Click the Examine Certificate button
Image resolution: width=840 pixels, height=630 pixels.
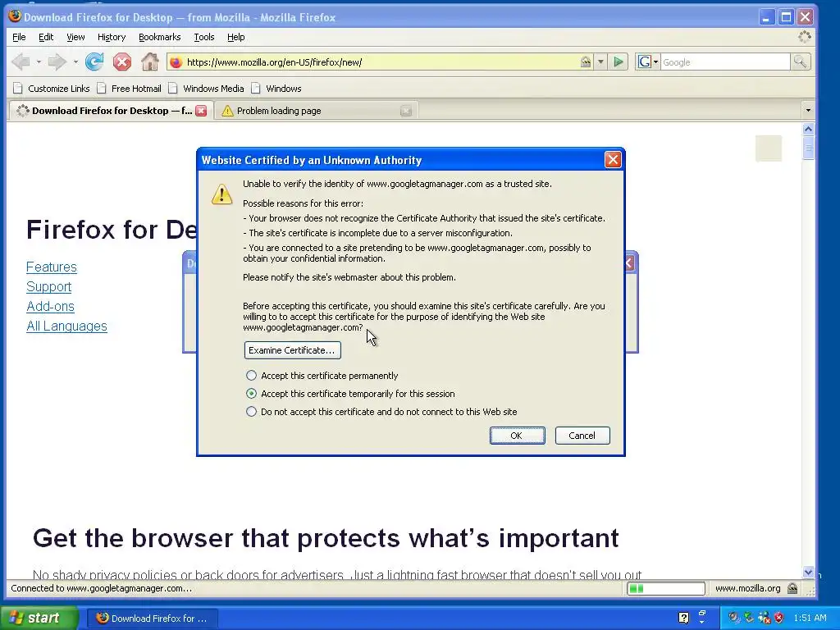(293, 350)
